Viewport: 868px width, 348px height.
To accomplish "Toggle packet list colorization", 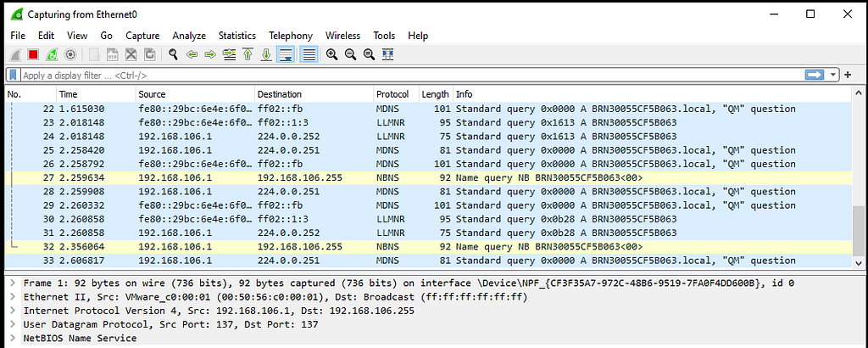I will coord(309,54).
